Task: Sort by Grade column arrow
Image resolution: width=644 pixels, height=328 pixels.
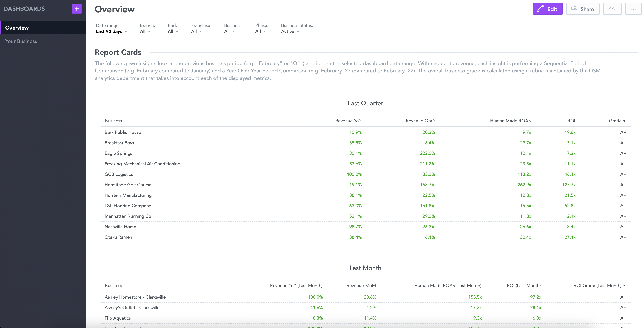Action: 624,121
